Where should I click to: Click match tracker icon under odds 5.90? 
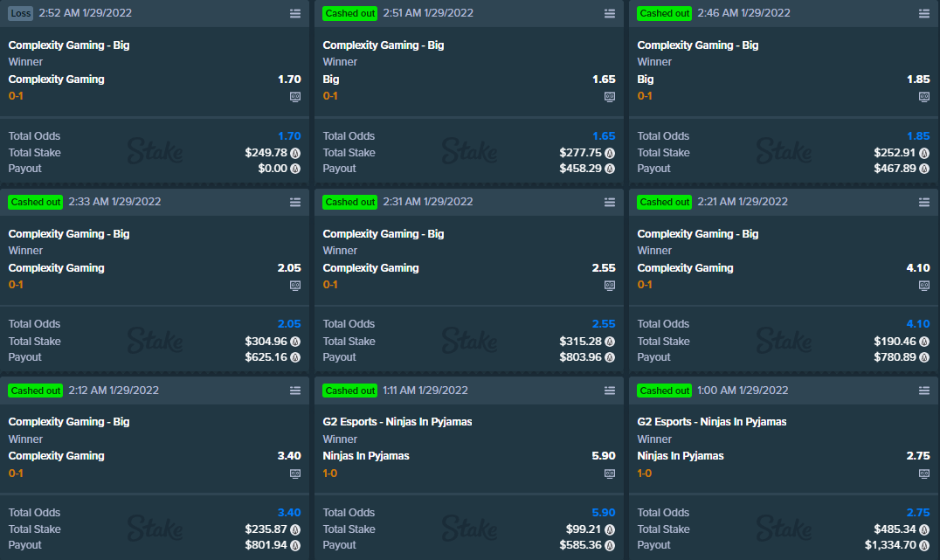[610, 474]
